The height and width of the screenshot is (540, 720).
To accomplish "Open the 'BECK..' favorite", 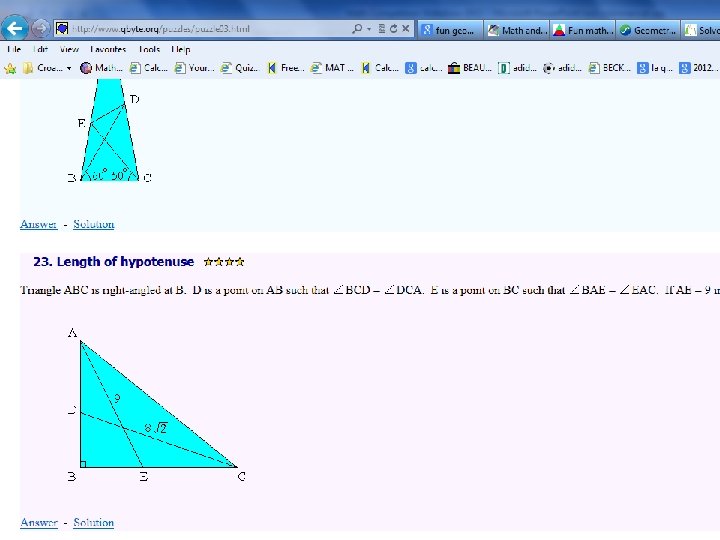I will pos(609,68).
